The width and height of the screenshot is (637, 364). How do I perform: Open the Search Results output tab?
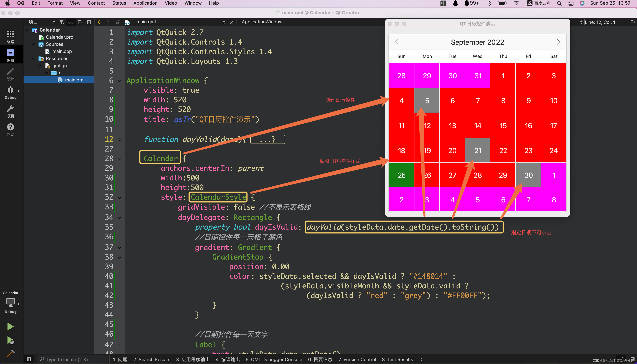click(x=152, y=359)
